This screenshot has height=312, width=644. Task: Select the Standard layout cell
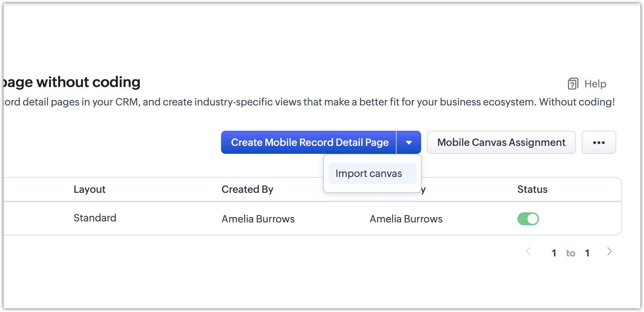click(95, 218)
